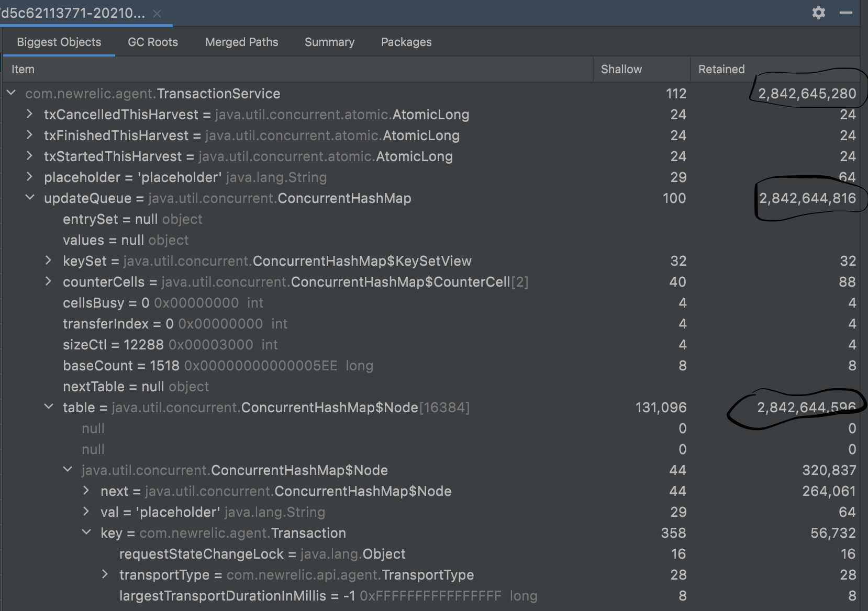Screen dimensions: 868x611
Task: Collapse the key Transaction node
Action: [x=86, y=533]
